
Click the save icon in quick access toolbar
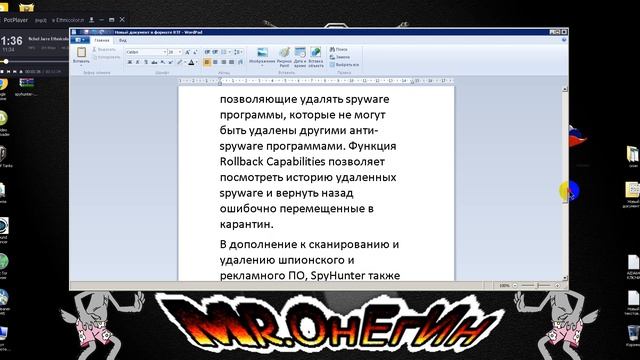point(86,32)
